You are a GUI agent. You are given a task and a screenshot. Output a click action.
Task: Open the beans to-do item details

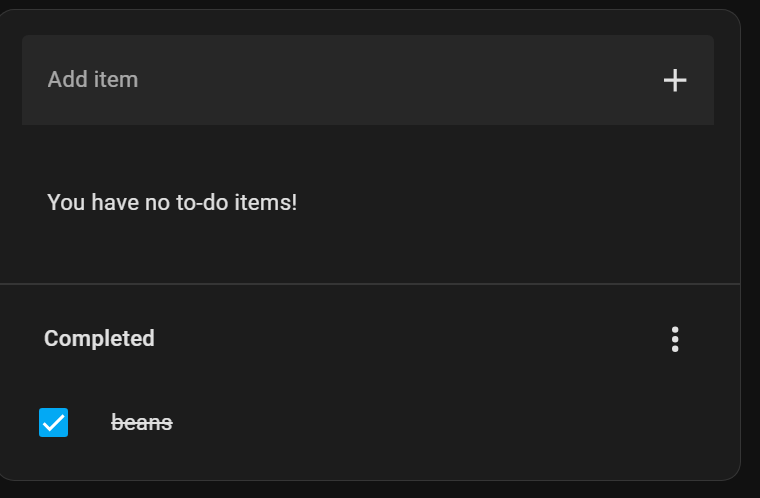tap(142, 423)
